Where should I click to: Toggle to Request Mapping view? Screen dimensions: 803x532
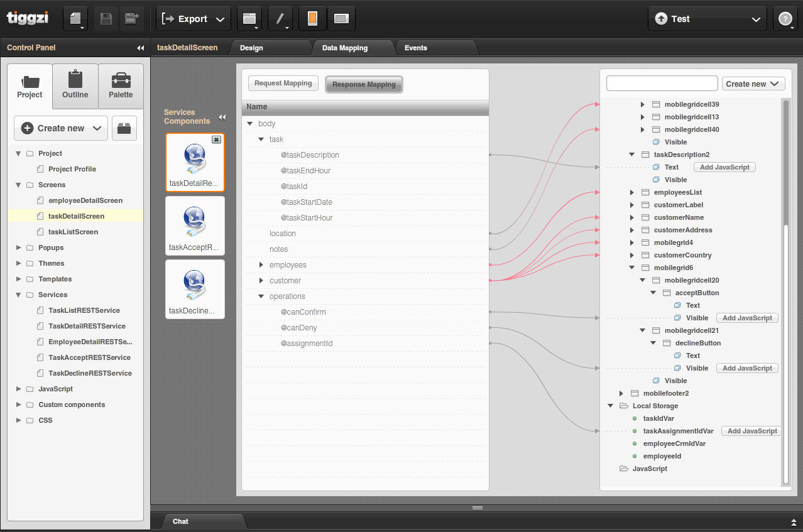coord(283,83)
